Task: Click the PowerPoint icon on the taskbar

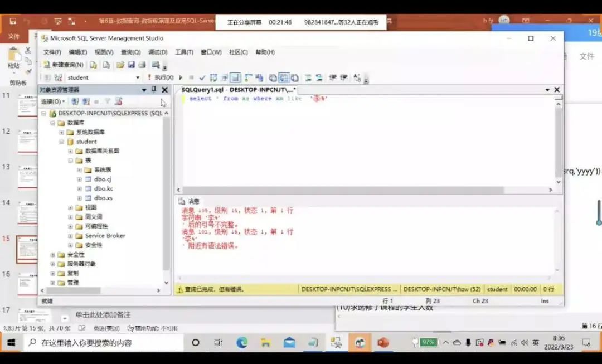Action: coord(382,343)
